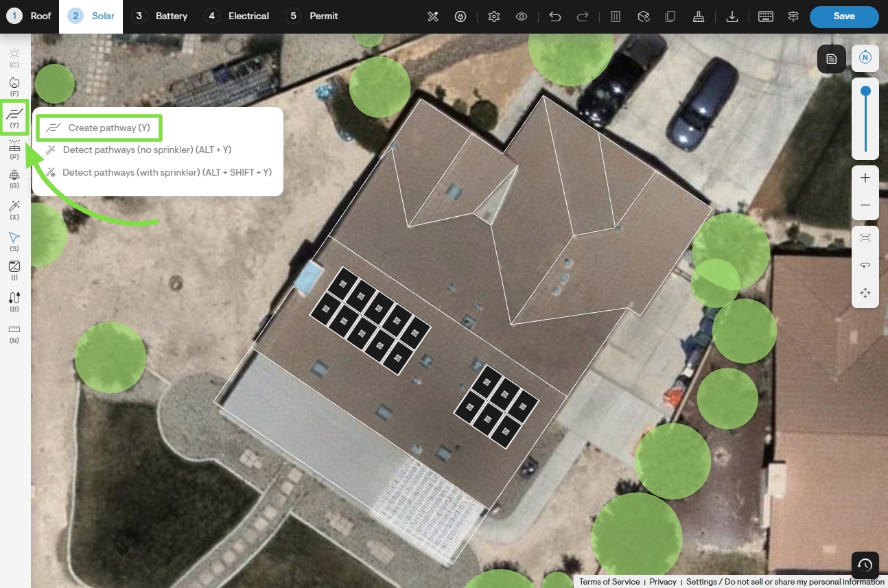Select the measure ruler tool (N)
Image resolution: width=888 pixels, height=588 pixels.
click(14, 333)
